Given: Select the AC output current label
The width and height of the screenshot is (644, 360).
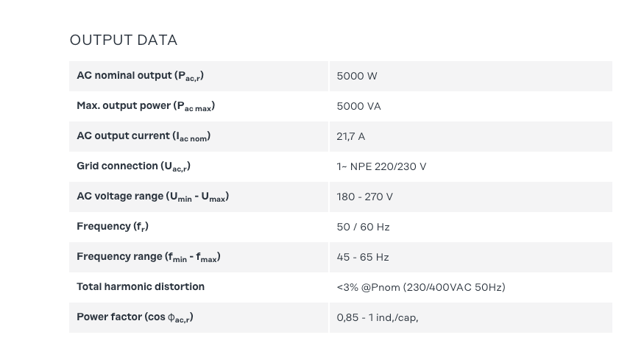Looking at the screenshot, I should (x=144, y=136).
